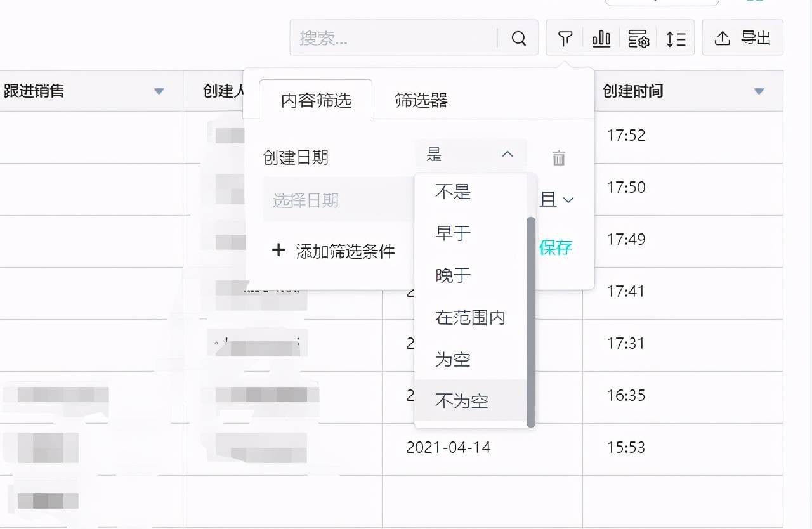Open the 创建时间 column dropdown arrow
The height and width of the screenshot is (529, 812).
[759, 91]
